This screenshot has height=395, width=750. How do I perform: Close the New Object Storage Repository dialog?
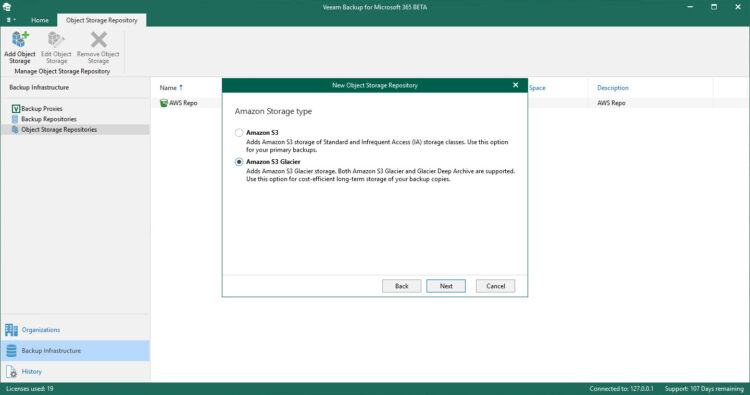coord(516,85)
